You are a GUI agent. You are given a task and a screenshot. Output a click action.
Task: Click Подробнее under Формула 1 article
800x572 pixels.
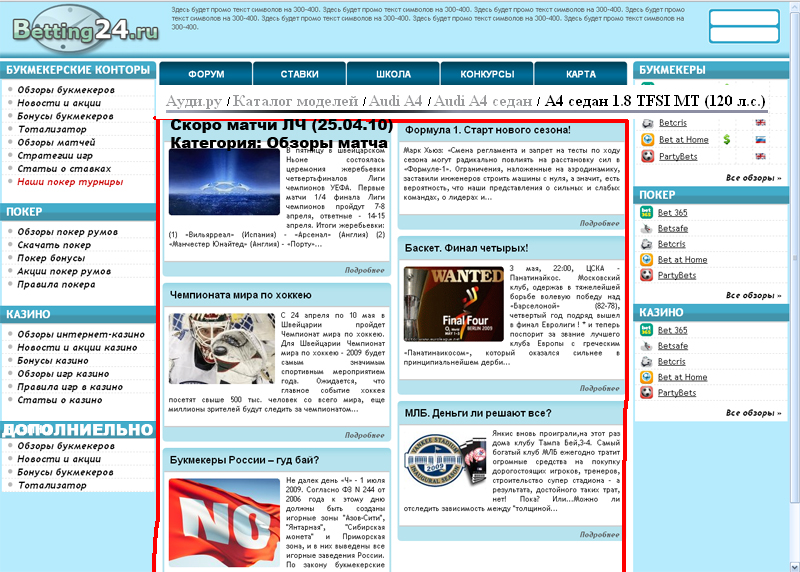(599, 223)
